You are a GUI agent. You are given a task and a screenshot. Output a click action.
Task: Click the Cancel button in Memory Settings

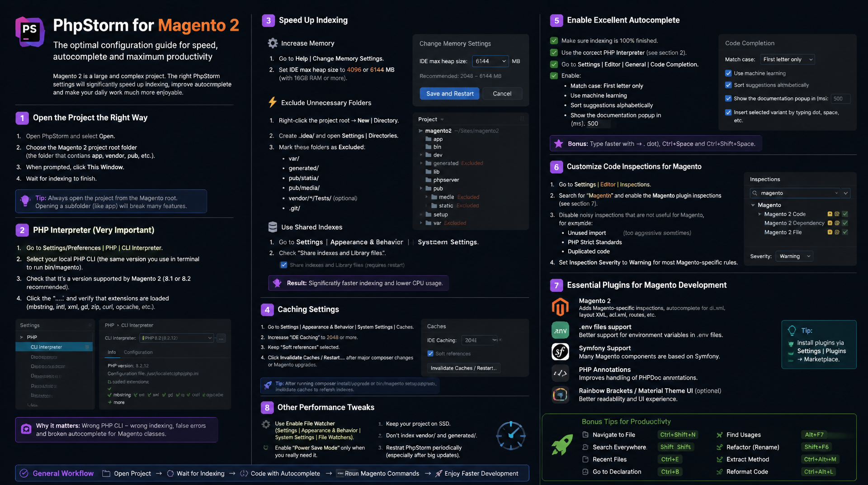pyautogui.click(x=502, y=94)
